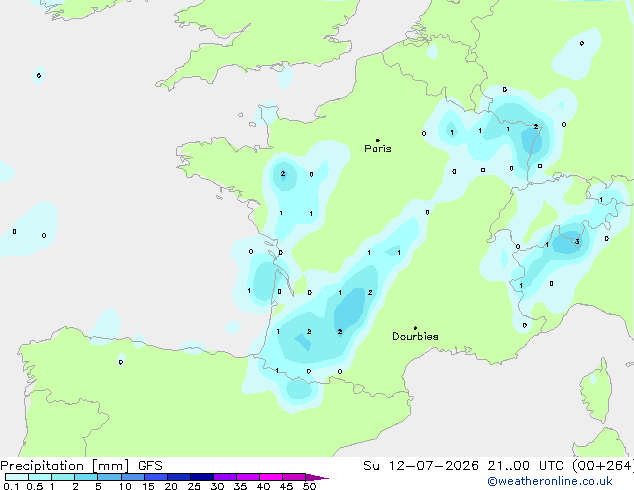
Task: Click the '10' legend value label
Action: tap(125, 486)
